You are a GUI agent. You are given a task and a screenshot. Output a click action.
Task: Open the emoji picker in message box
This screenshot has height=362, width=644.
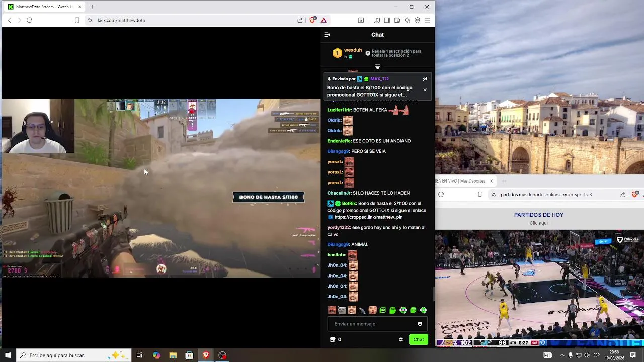pyautogui.click(x=420, y=324)
